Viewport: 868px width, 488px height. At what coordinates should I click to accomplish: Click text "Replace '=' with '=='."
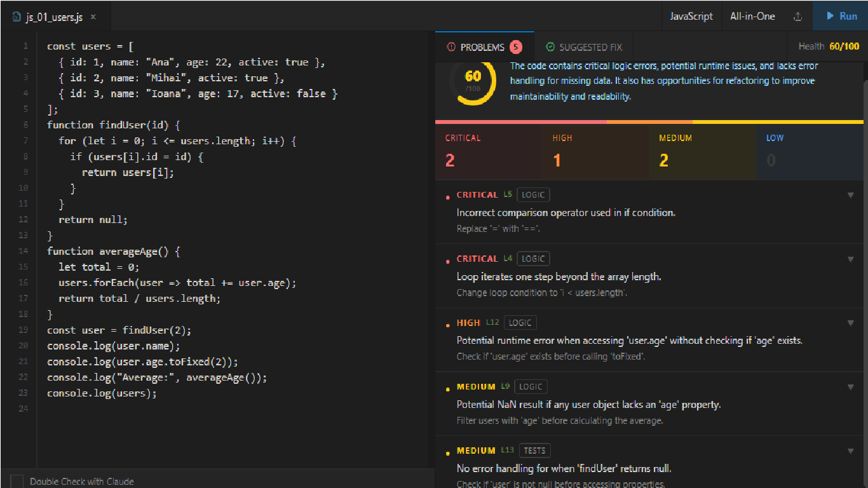point(498,229)
